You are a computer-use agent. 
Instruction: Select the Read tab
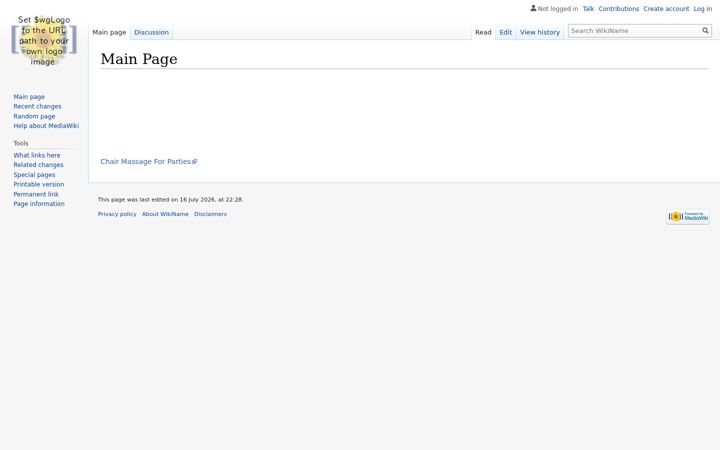tap(483, 32)
